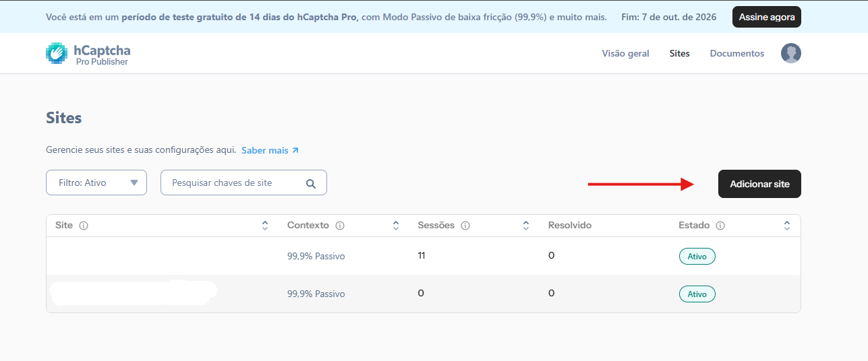868x361 pixels.
Task: Click the Adicionar site button
Action: pyautogui.click(x=759, y=184)
